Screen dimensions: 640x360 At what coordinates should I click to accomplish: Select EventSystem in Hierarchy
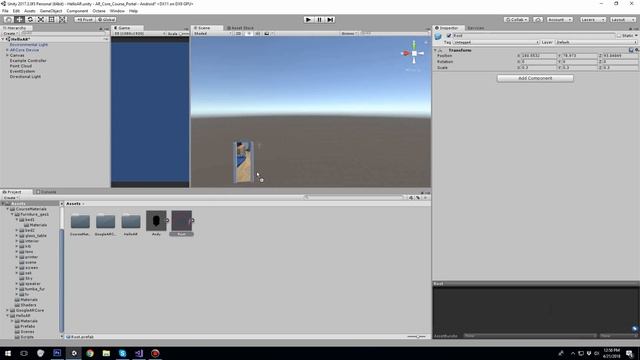(22, 71)
